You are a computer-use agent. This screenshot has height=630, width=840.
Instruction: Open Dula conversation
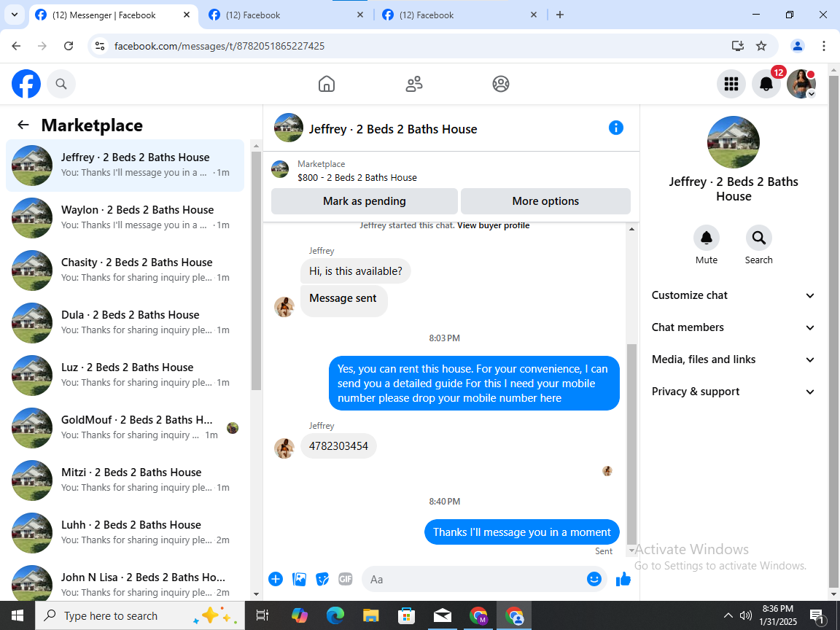125,322
